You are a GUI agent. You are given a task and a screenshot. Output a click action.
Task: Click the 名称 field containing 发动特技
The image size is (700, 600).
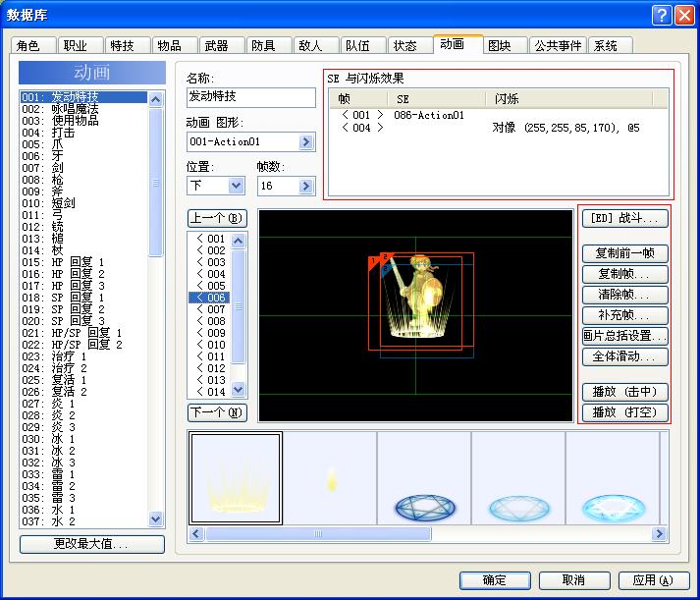251,97
